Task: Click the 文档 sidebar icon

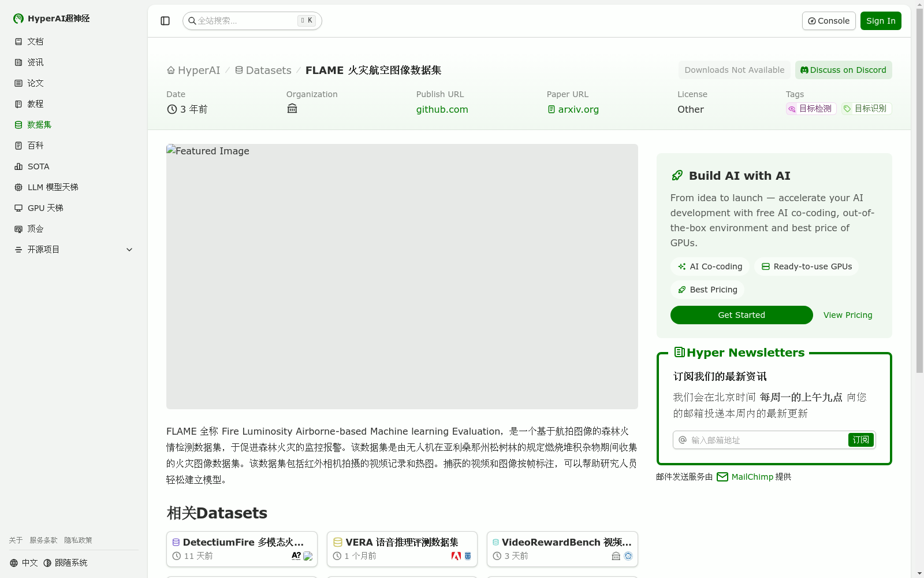Action: click(18, 42)
